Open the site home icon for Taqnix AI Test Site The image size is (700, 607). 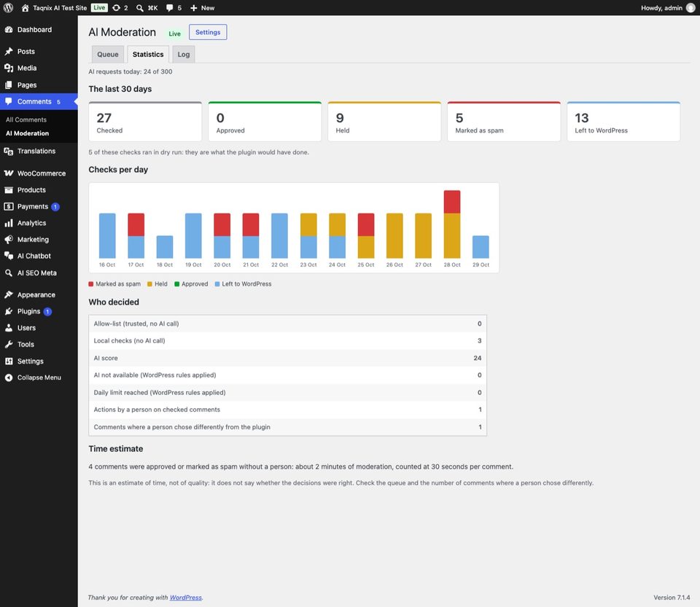pos(25,8)
